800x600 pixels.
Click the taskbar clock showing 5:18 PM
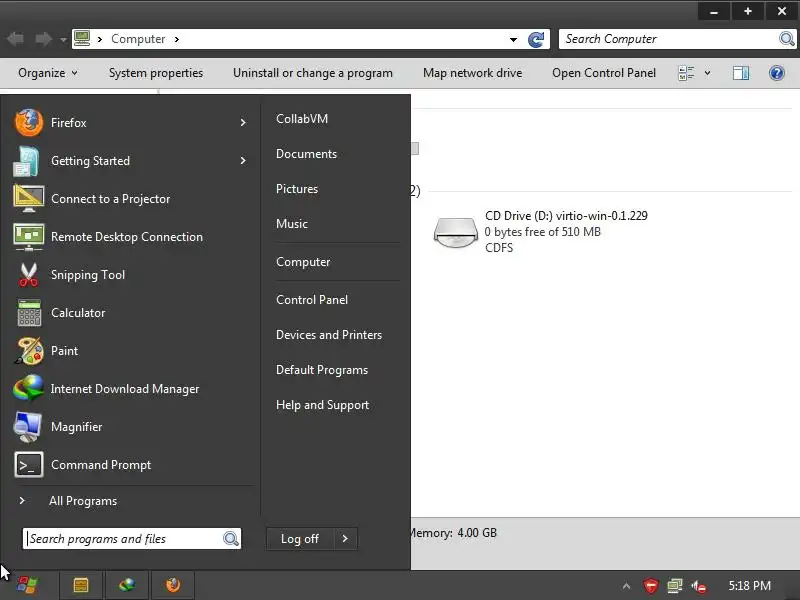(x=749, y=586)
